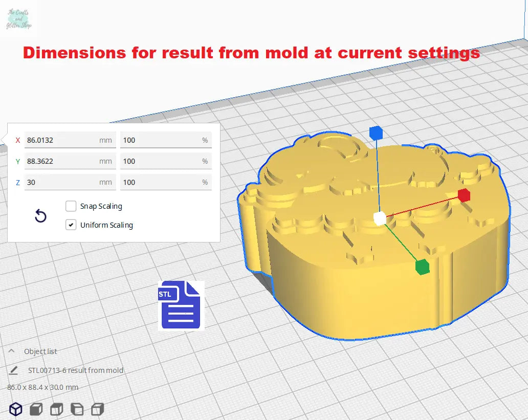Image resolution: width=528 pixels, height=420 pixels.
Task: Enable the Snap Scaling checkbox
Action: pos(71,206)
